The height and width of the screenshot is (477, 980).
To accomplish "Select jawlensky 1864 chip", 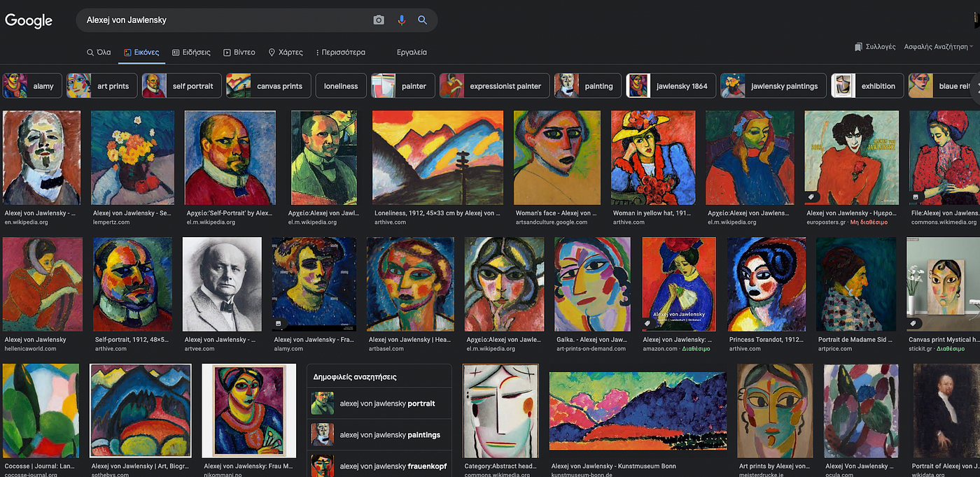I will (x=671, y=86).
